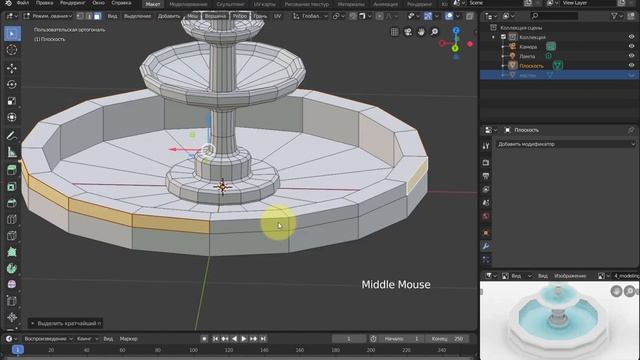The width and height of the screenshot is (640, 360).
Task: Select the Move tool
Action: coord(12,68)
